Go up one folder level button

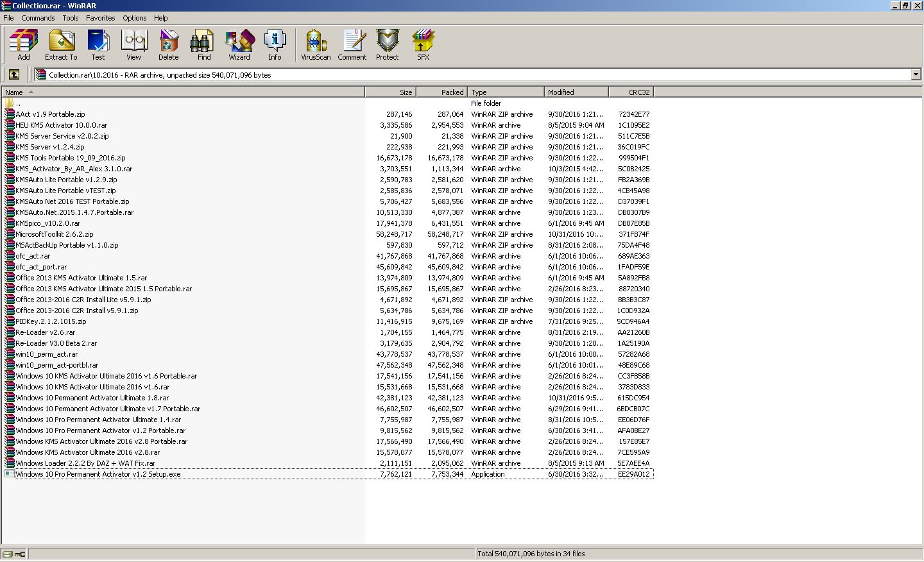[x=13, y=74]
